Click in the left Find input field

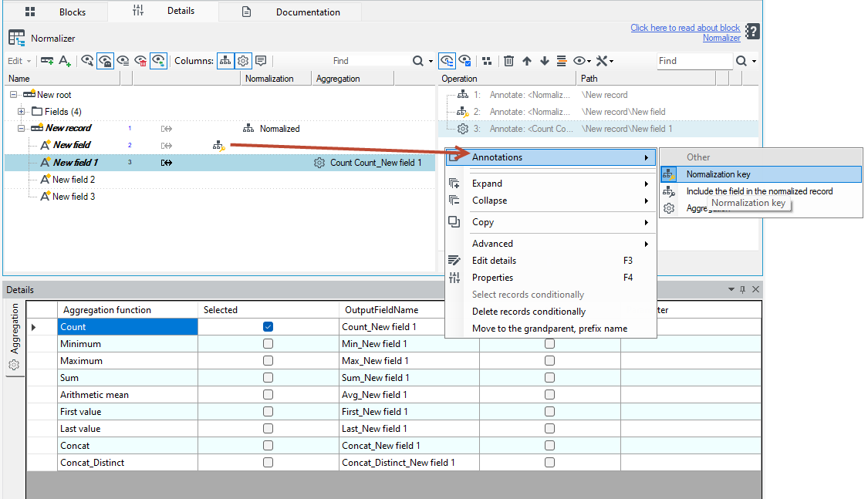371,61
